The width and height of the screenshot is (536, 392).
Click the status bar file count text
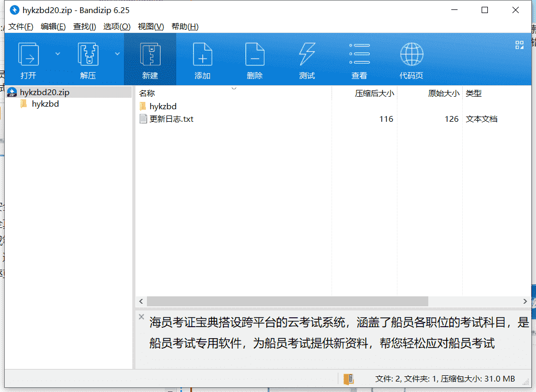445,378
